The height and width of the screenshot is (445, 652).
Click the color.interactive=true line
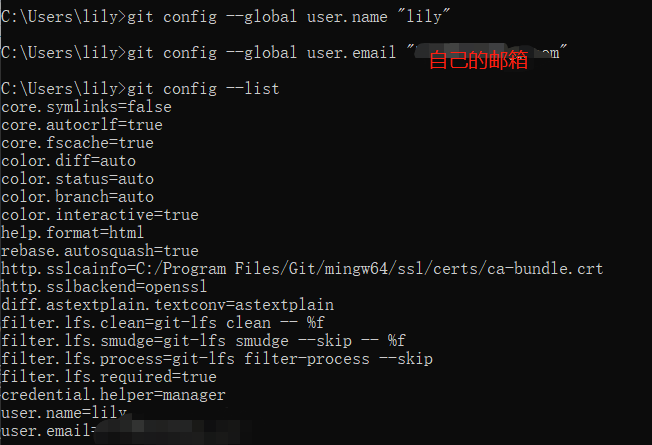100,215
